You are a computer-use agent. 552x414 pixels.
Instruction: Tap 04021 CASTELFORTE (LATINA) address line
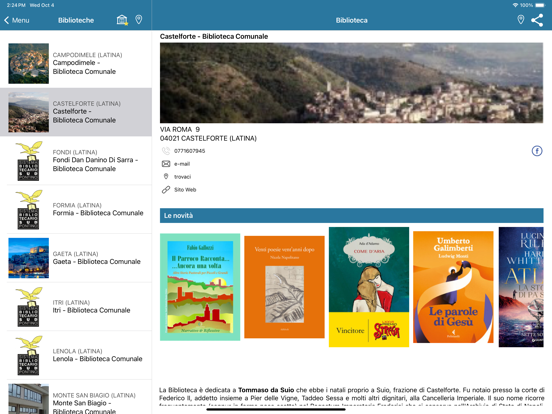208,138
